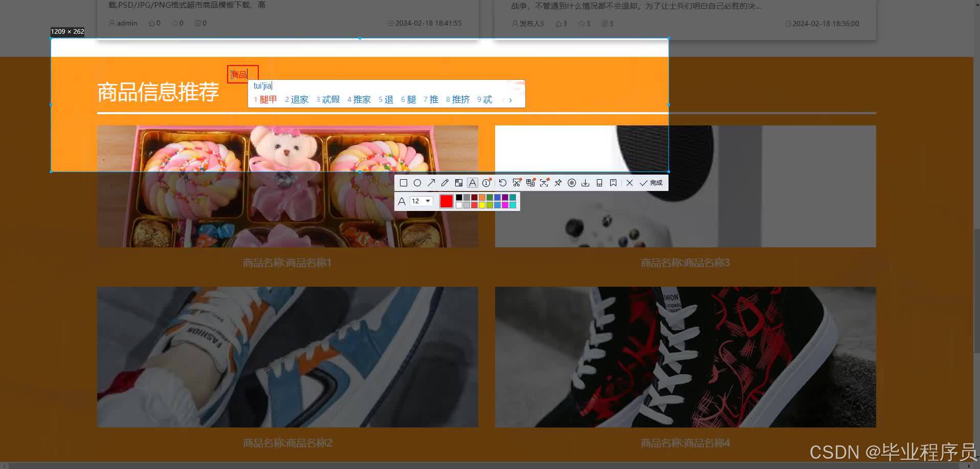Choose IME candidate 5 退
The height and width of the screenshot is (469, 980).
point(386,99)
